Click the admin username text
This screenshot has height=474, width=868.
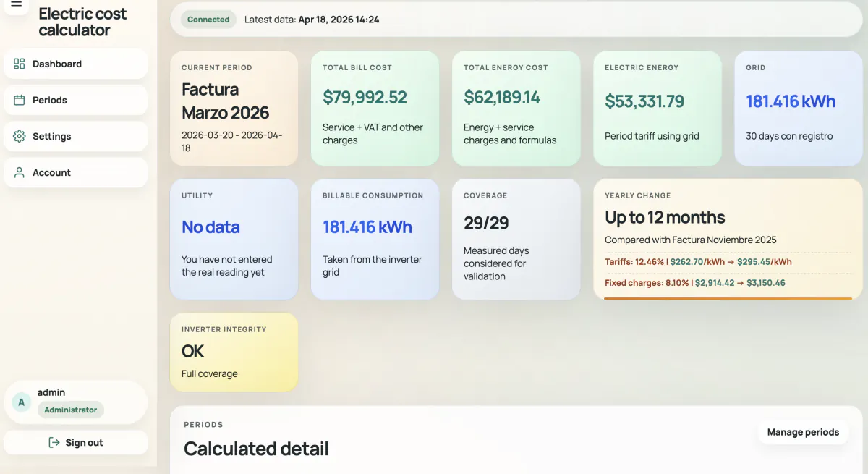coord(51,392)
